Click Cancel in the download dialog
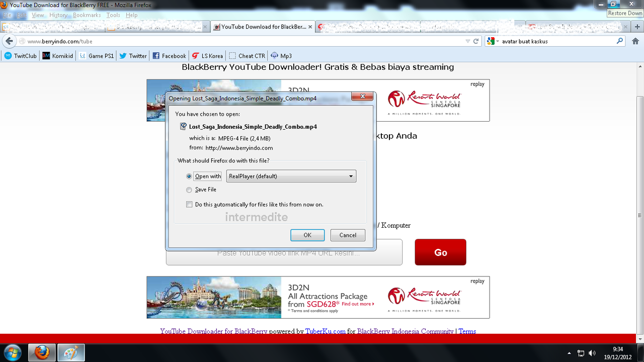 348,235
